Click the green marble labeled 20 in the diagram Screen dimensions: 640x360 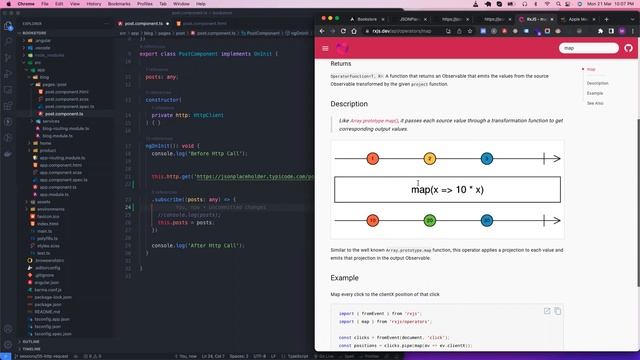(430, 220)
